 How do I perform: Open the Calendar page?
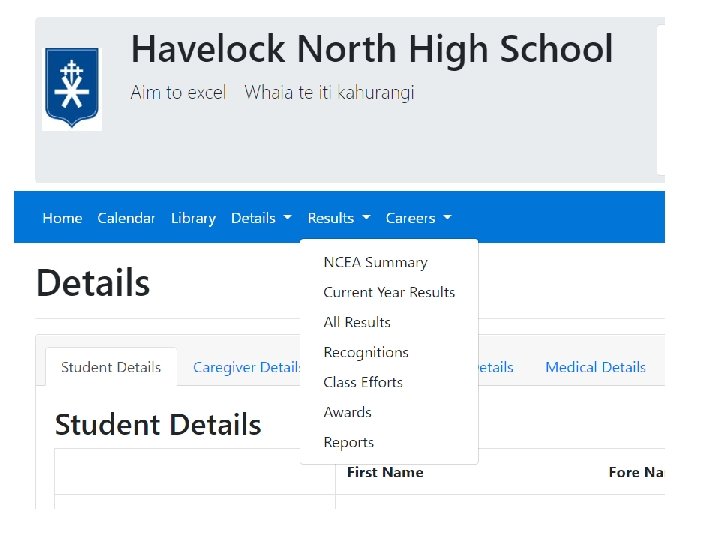click(126, 218)
